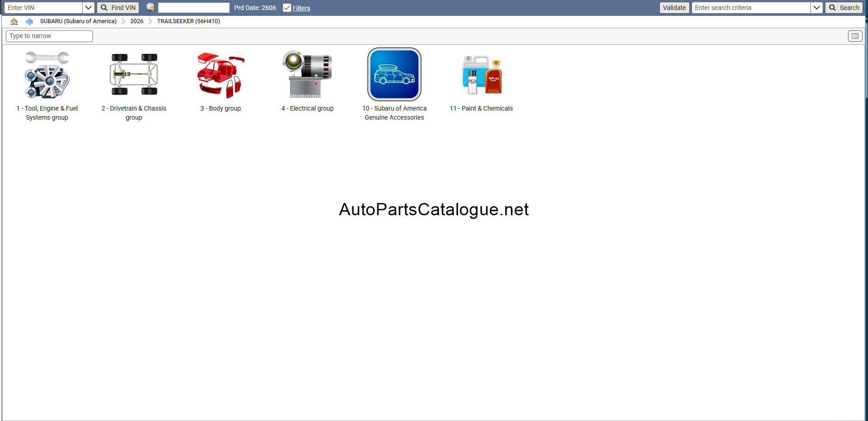Image resolution: width=868 pixels, height=421 pixels.
Task: Select the Body group icon
Action: pos(221,75)
